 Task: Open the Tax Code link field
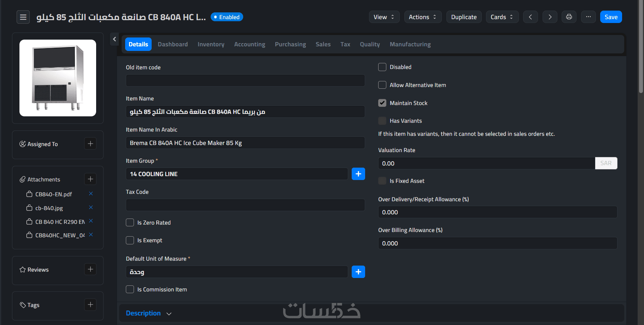click(245, 205)
